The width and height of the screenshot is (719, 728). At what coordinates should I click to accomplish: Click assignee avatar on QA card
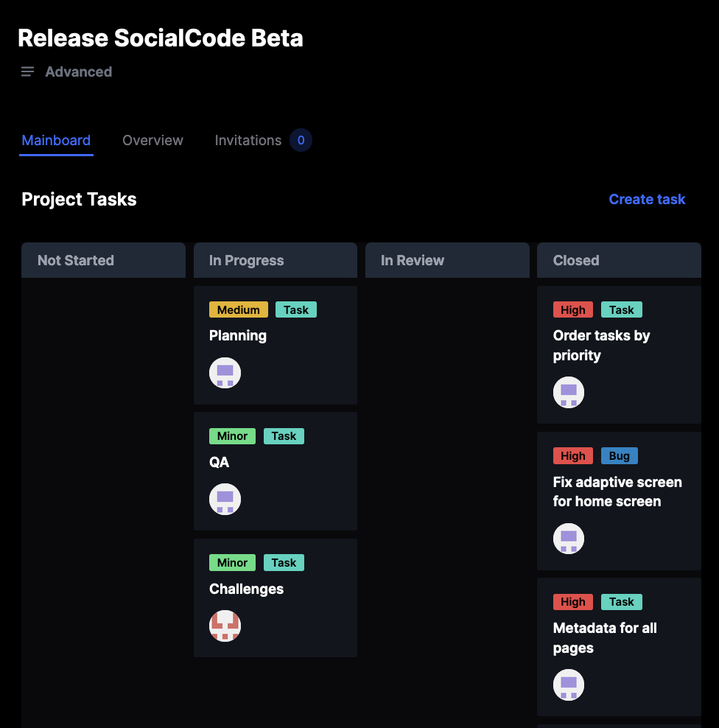click(225, 500)
